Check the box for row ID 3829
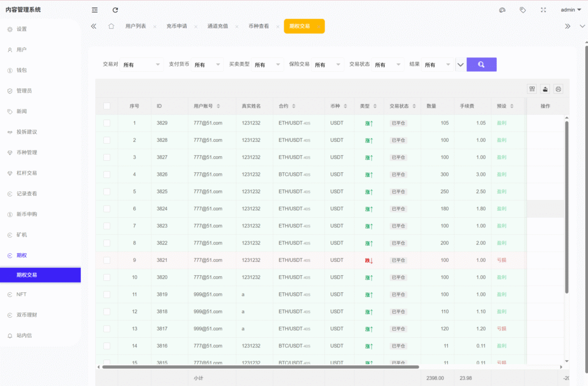 pyautogui.click(x=107, y=123)
